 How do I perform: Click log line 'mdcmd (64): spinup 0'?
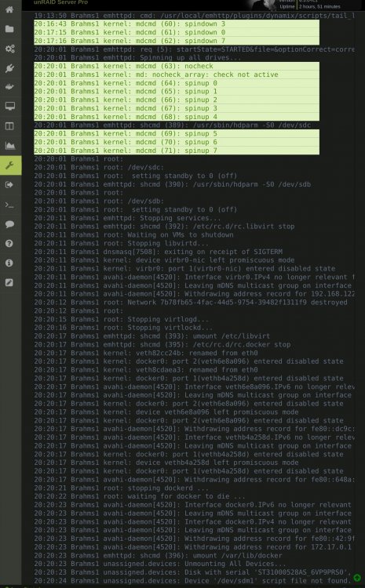point(177,83)
